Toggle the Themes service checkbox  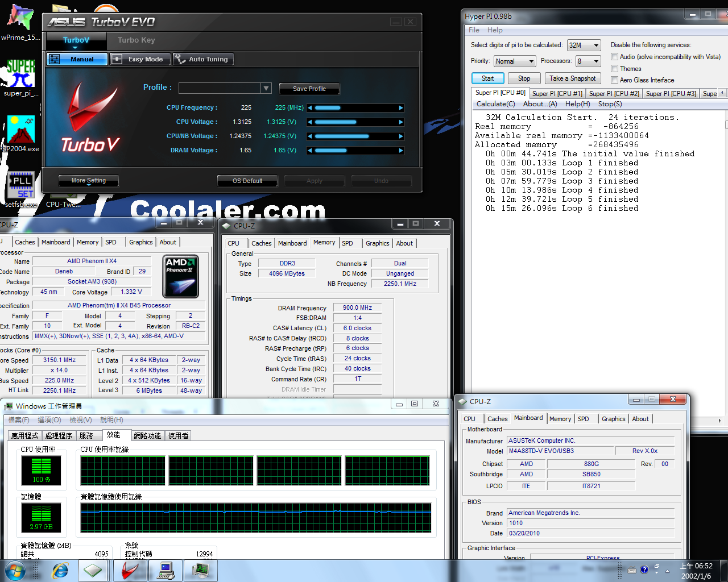point(614,69)
